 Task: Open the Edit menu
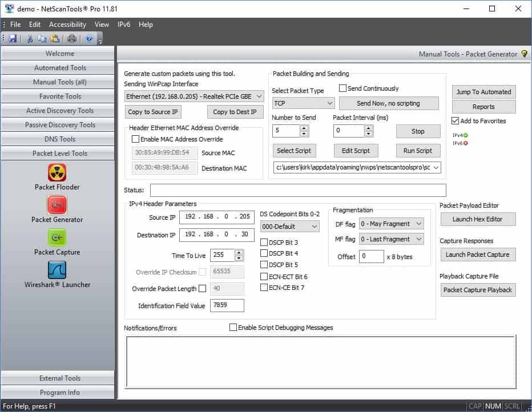pos(35,25)
